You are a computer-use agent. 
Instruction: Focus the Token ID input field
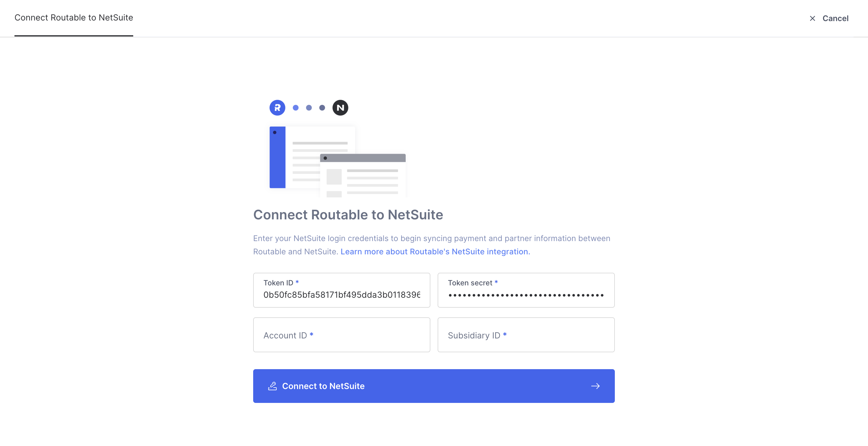coord(341,295)
